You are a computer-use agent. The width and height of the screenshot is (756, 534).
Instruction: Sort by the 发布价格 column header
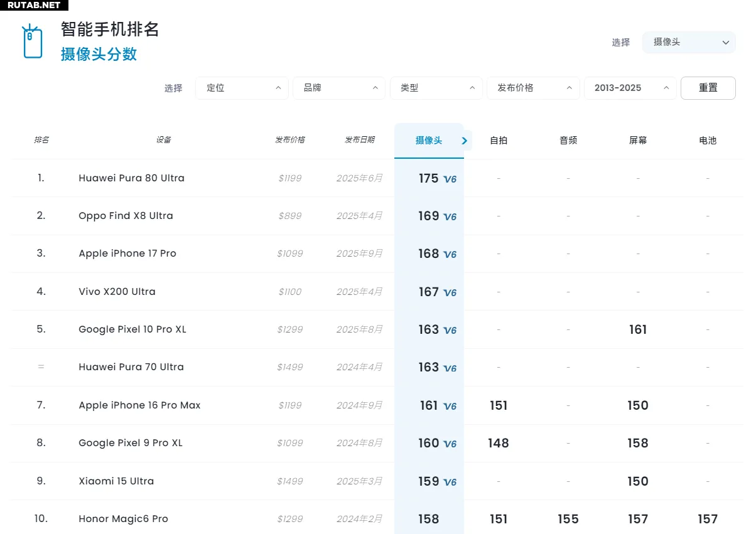[x=289, y=140]
